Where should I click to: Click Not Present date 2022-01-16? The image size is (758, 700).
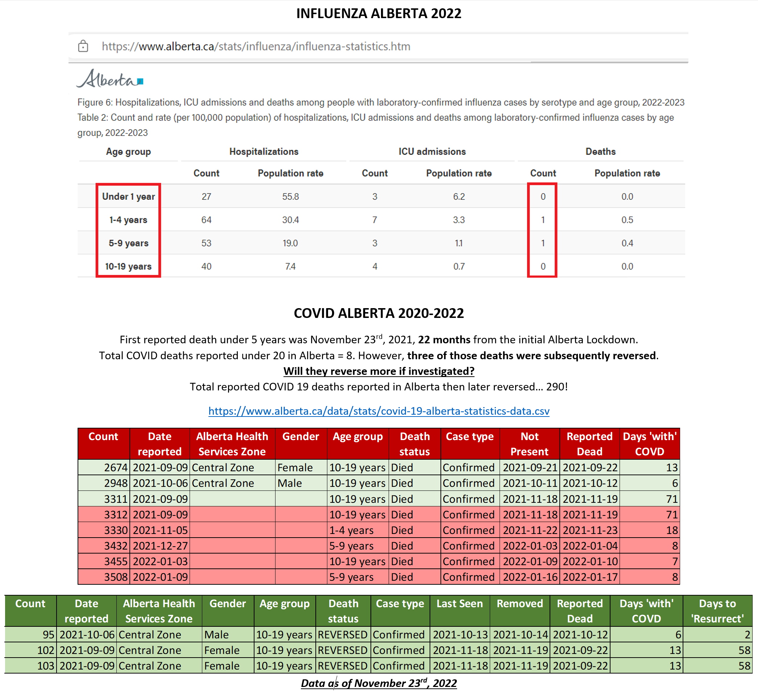[x=530, y=577]
